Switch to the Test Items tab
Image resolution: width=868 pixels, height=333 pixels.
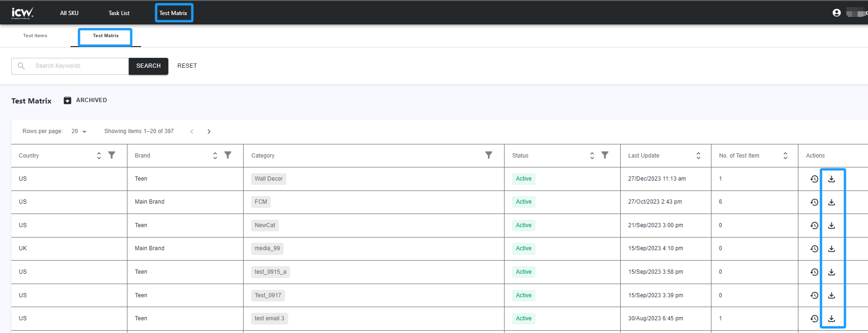(35, 36)
